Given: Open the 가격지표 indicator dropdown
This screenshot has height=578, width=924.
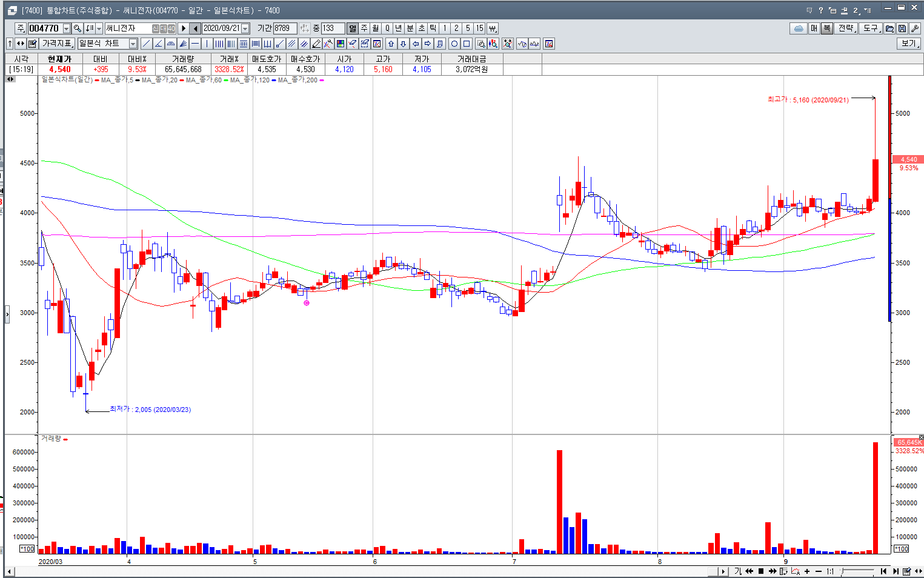Looking at the screenshot, I should (58, 44).
